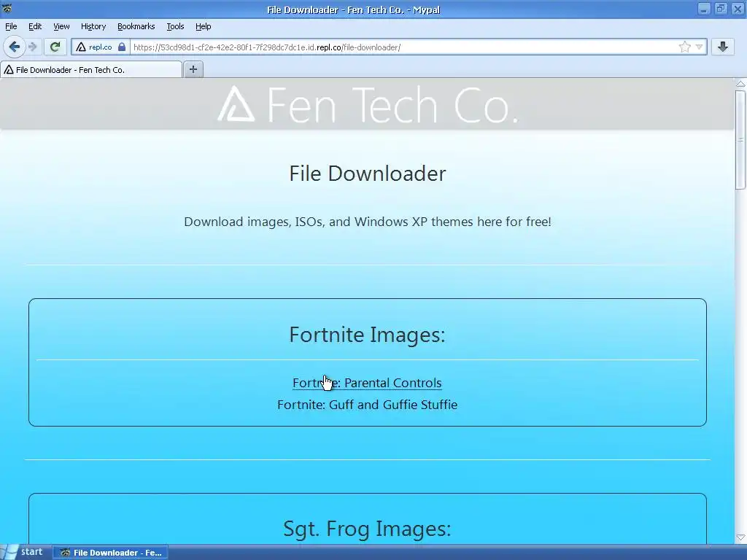The image size is (747, 560).
Task: Open the Tools menu
Action: click(x=175, y=27)
